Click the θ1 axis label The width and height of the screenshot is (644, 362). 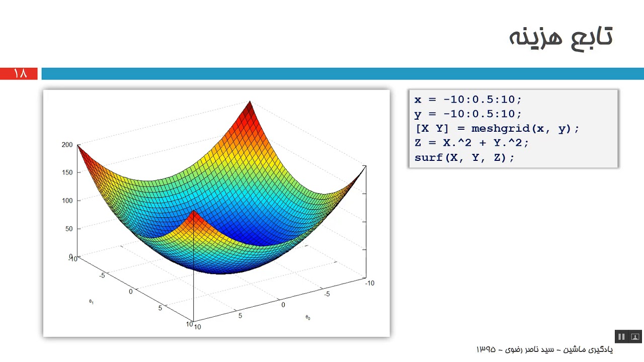(91, 302)
